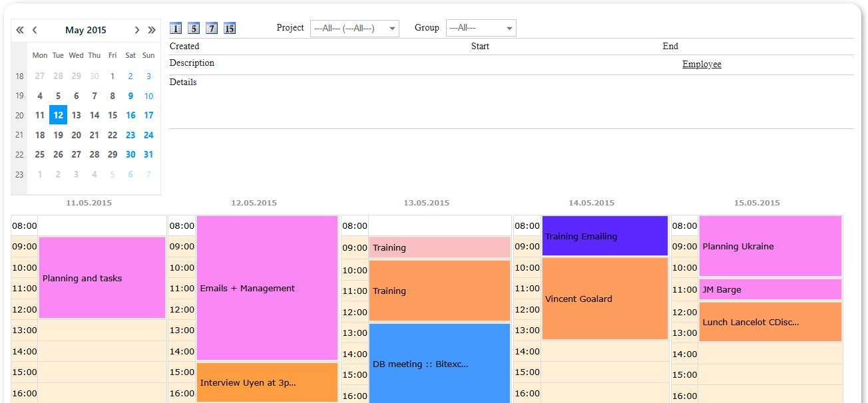
Task: Open the orange Training event at 10:00
Action: (439, 291)
